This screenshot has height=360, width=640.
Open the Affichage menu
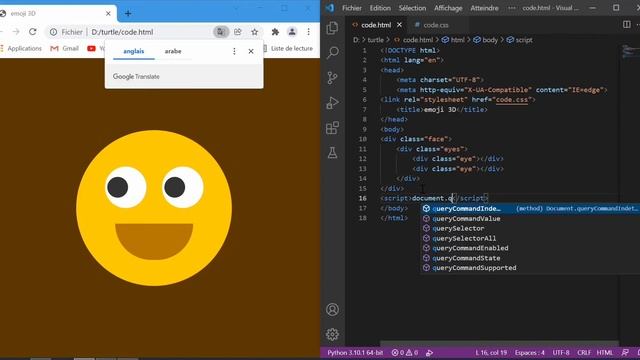pos(448,8)
